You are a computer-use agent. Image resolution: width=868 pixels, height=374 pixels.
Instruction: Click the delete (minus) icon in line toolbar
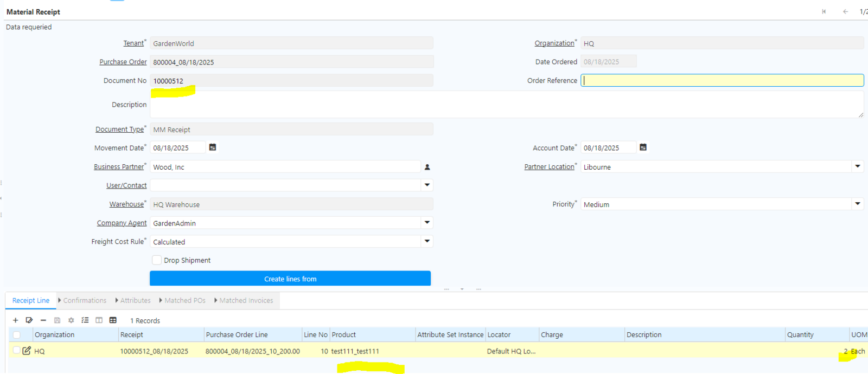click(43, 320)
